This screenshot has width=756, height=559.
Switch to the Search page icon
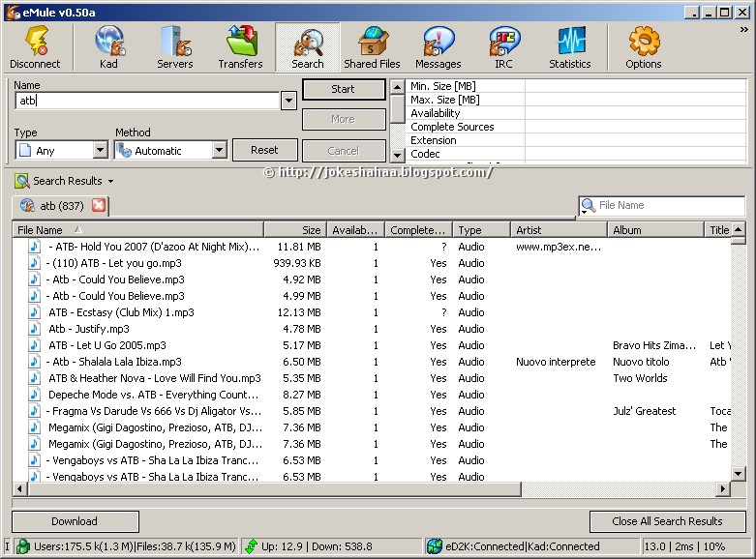coord(308,46)
